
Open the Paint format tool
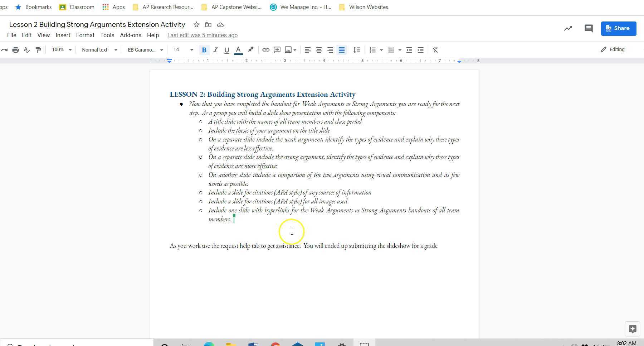click(38, 50)
